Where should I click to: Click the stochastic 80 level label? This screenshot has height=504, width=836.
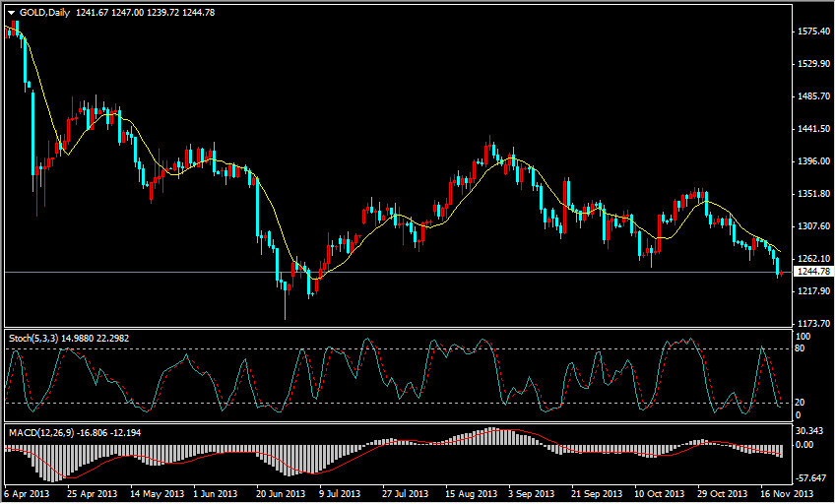click(x=801, y=348)
